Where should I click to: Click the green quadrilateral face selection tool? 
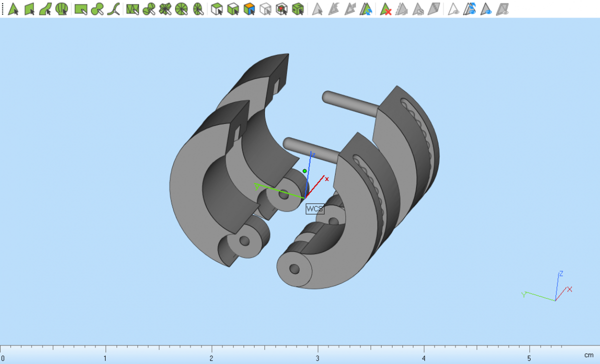[29, 8]
